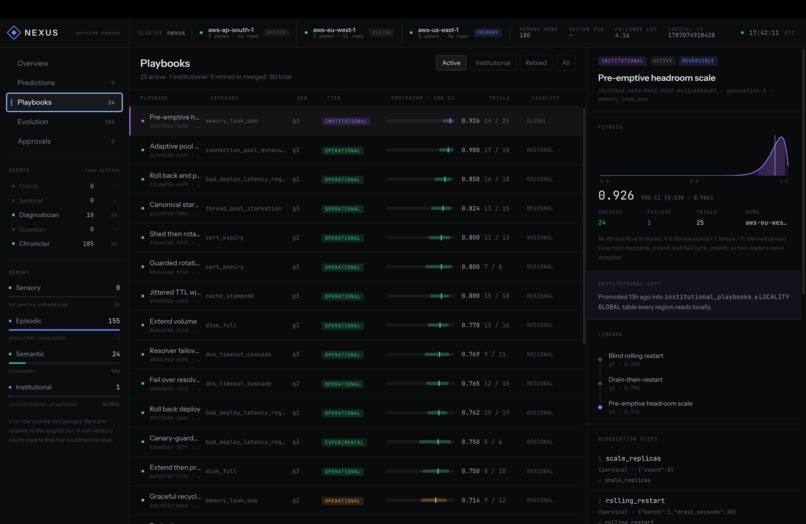The width and height of the screenshot is (806, 524).
Task: Open the Roll back deploy playbook row
Action: 356,413
